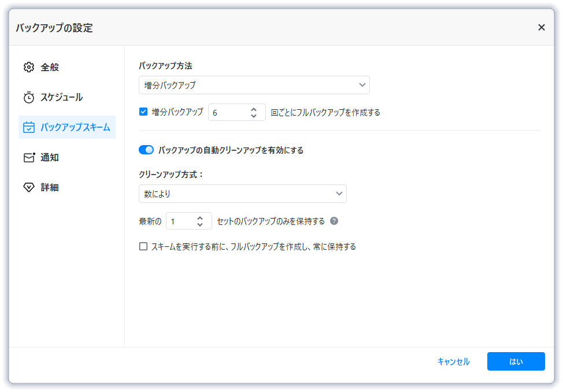Increase the 増分バックアップ count with up arrow
Screen dimensions: 563x392
pos(254,109)
